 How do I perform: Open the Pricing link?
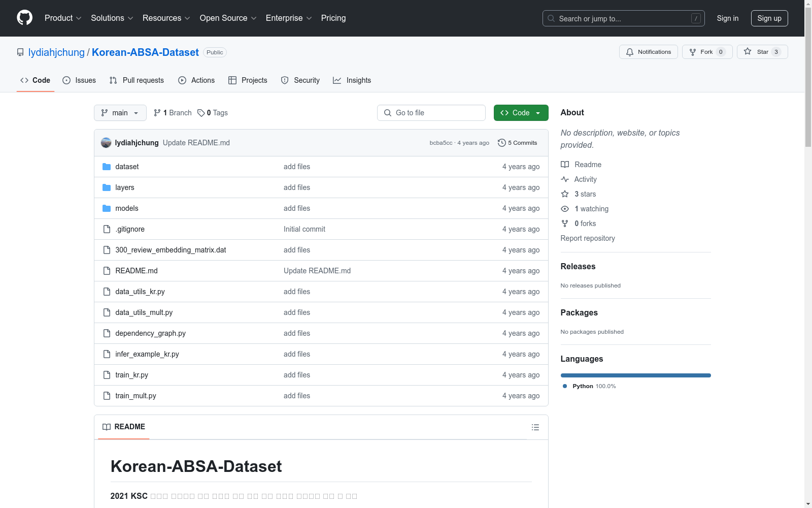[x=333, y=18]
